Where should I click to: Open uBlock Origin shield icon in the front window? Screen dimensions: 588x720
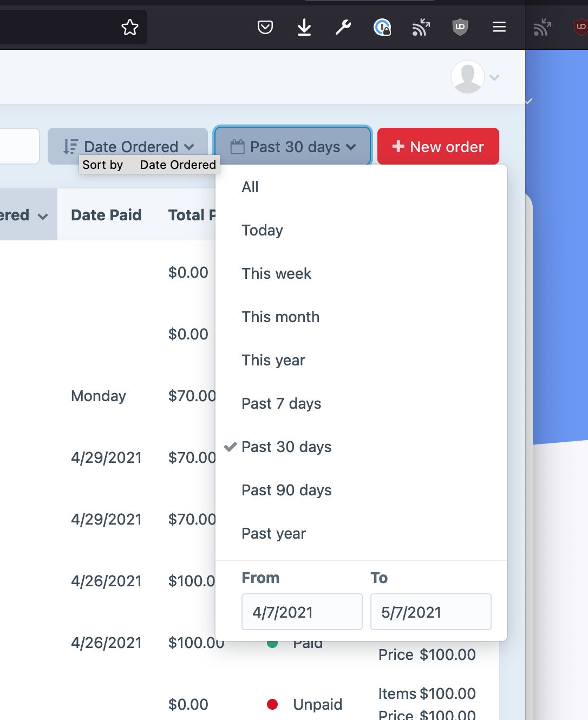point(460,27)
